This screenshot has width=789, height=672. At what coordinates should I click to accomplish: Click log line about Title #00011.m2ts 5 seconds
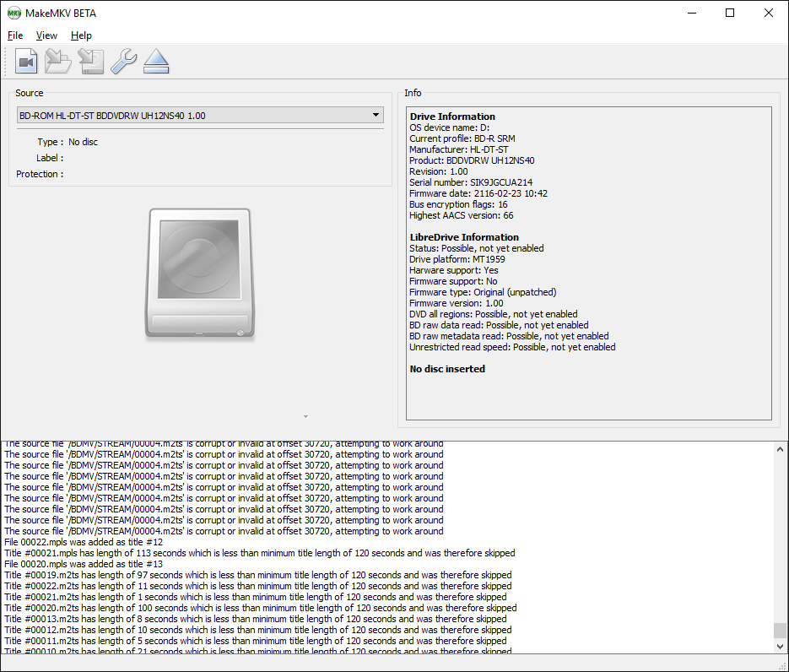[255, 641]
